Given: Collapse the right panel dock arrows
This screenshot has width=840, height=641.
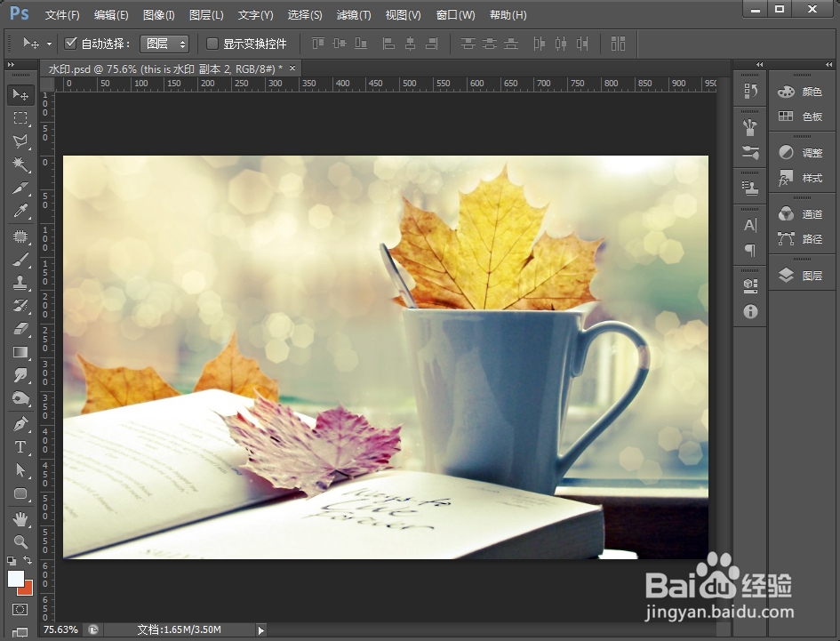Looking at the screenshot, I should [828, 65].
